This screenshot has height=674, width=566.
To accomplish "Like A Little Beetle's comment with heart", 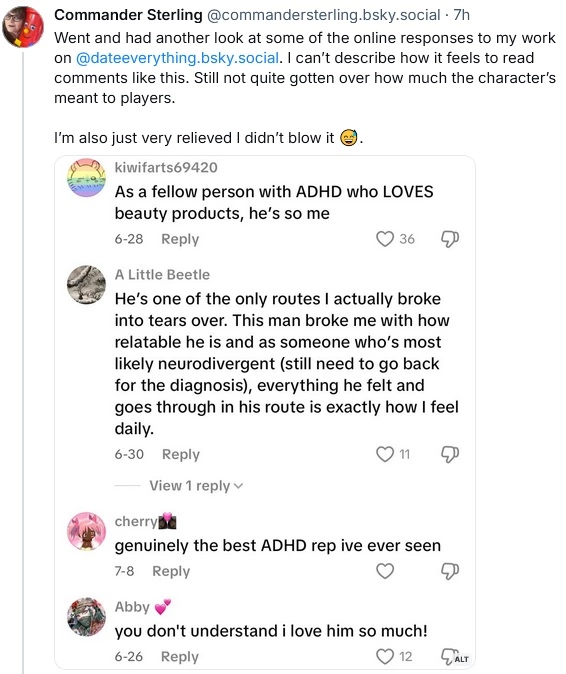I will pos(385,454).
